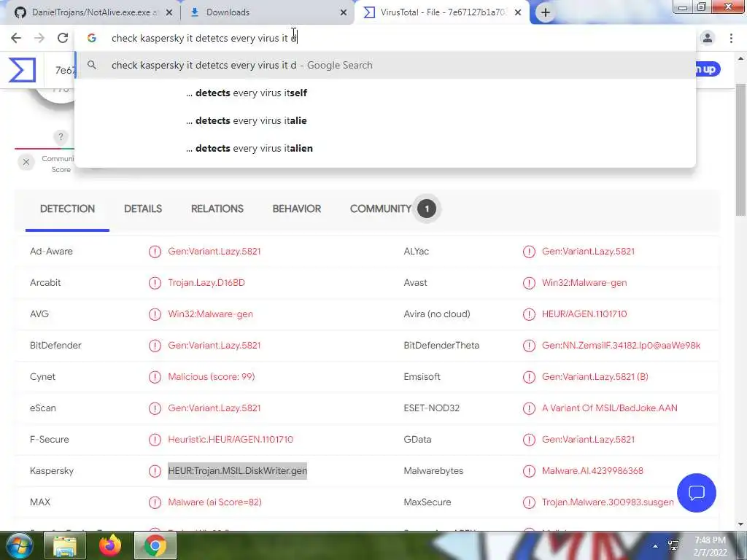Viewport: 747px width, 560px height.
Task: Click the ESET-NOD32 engine name
Action: click(x=431, y=408)
